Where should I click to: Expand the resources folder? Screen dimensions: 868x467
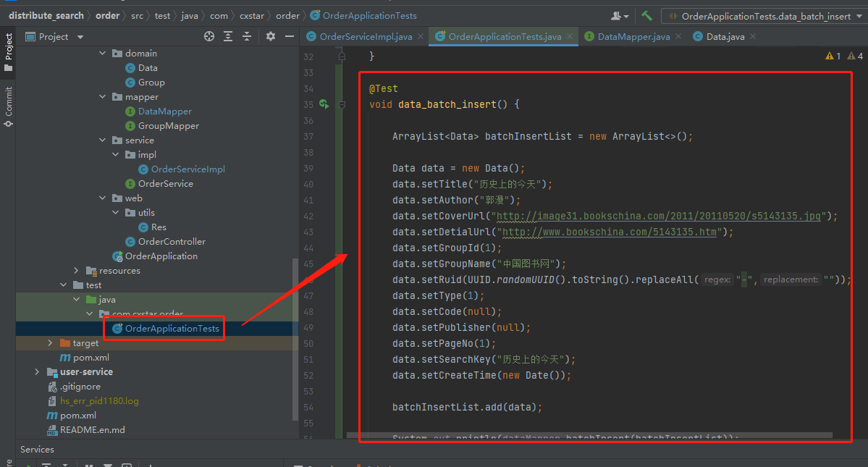(77, 271)
